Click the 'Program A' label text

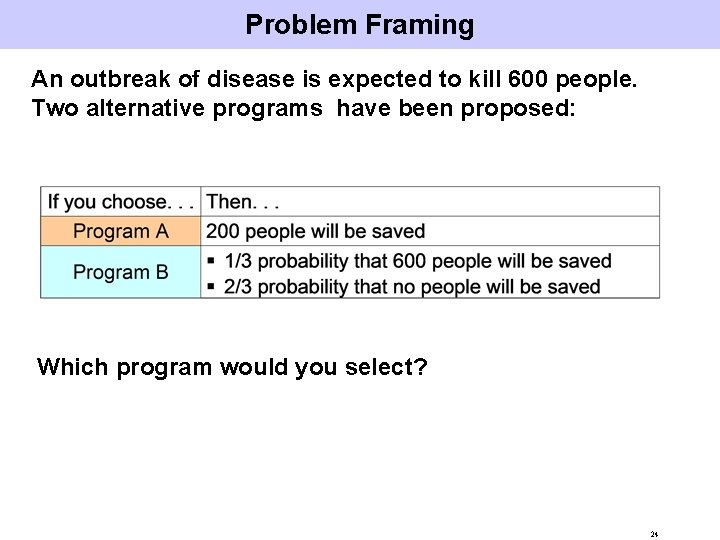121,231
